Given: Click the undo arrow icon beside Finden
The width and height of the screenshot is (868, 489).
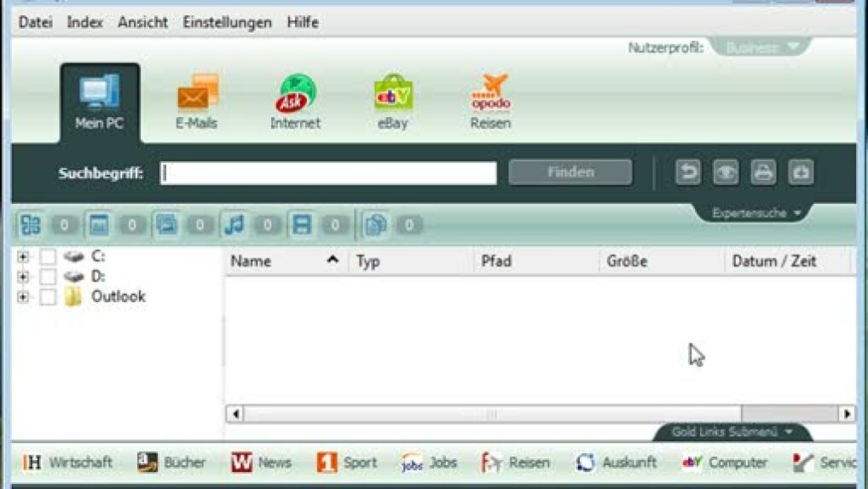Looking at the screenshot, I should point(688,172).
